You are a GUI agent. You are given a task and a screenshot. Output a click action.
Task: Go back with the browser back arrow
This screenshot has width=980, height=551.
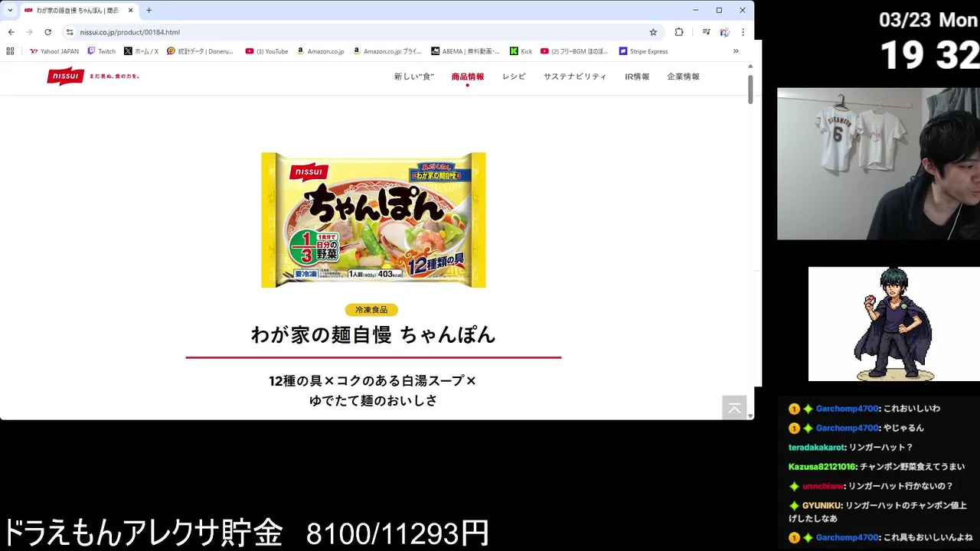coord(11,32)
